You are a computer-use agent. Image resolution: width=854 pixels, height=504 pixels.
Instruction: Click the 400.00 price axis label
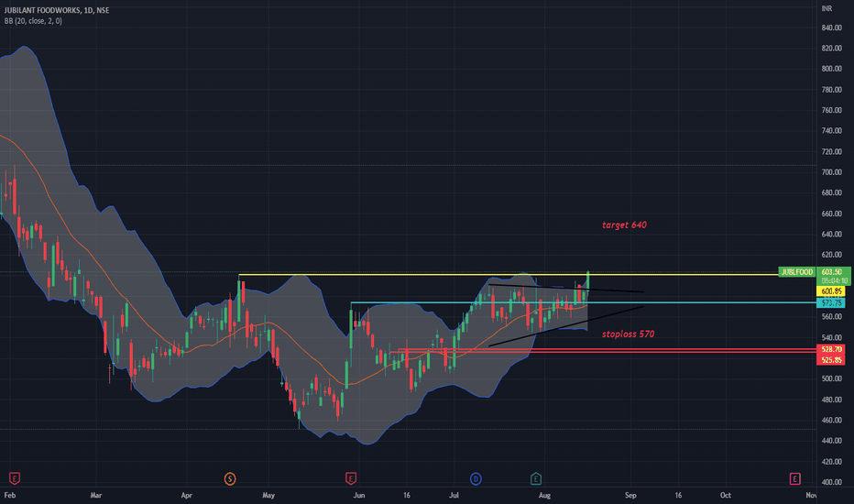(x=831, y=482)
